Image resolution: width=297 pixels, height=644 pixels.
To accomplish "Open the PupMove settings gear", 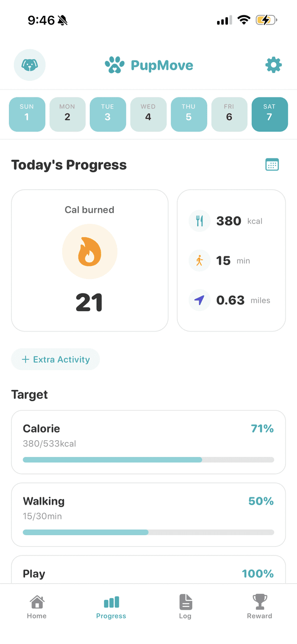I will pyautogui.click(x=273, y=65).
